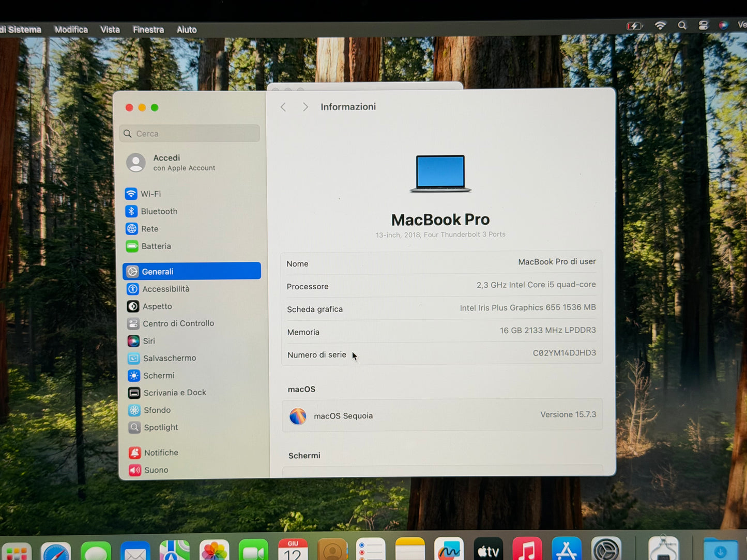Click the battery charging status icon
The image size is (747, 560).
[x=634, y=26]
